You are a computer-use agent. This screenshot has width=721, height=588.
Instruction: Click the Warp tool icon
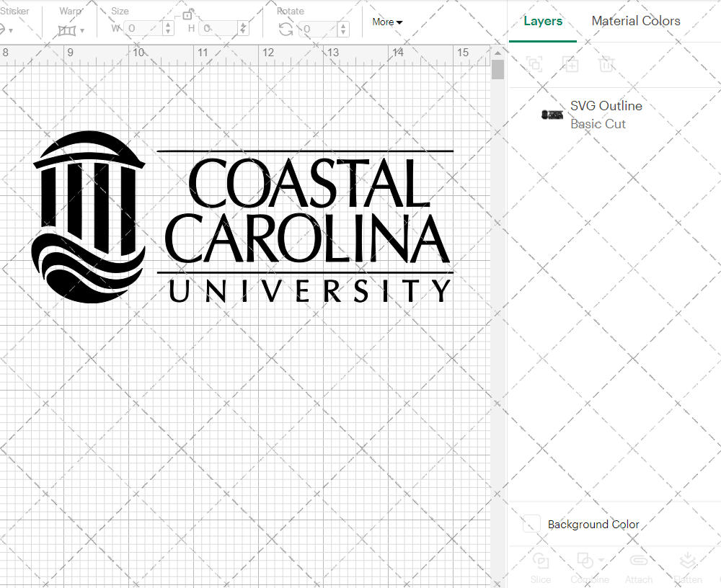pyautogui.click(x=68, y=30)
